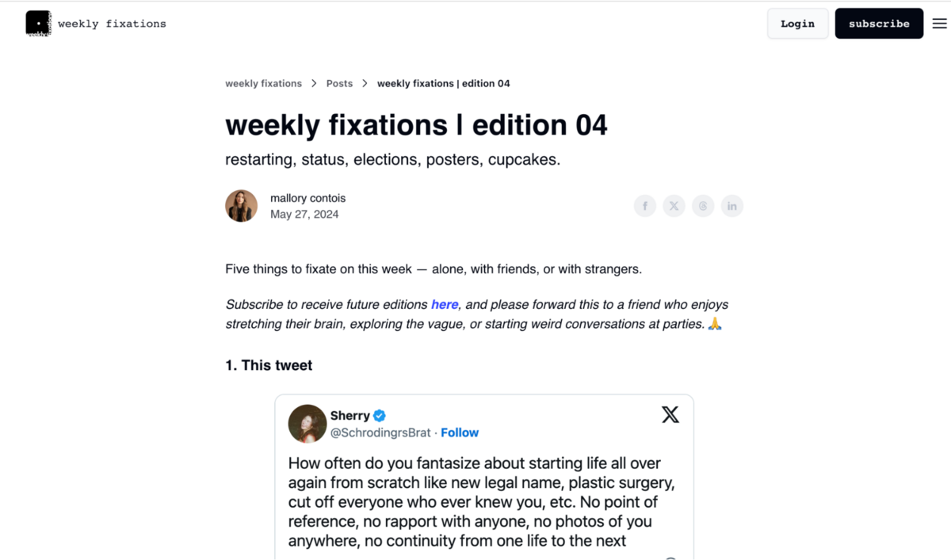Click the Login button

coord(797,23)
